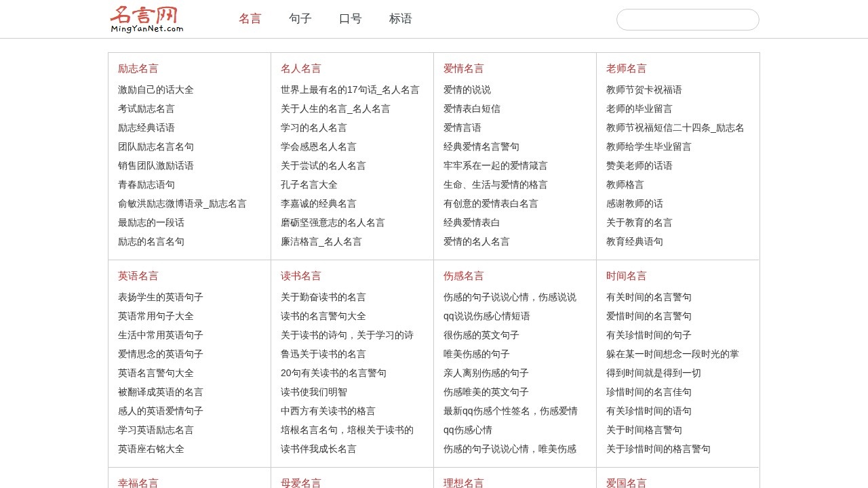Open the 标语 page
This screenshot has width=868, height=488.
pyautogui.click(x=401, y=19)
